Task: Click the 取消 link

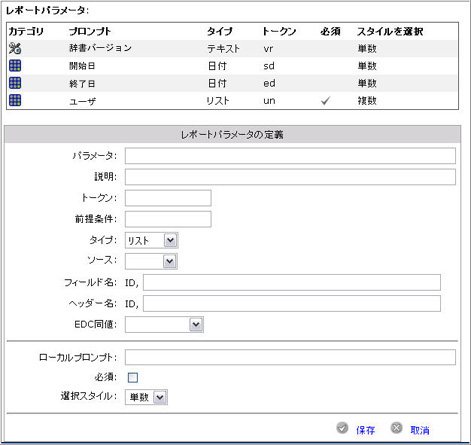Action: point(420,430)
